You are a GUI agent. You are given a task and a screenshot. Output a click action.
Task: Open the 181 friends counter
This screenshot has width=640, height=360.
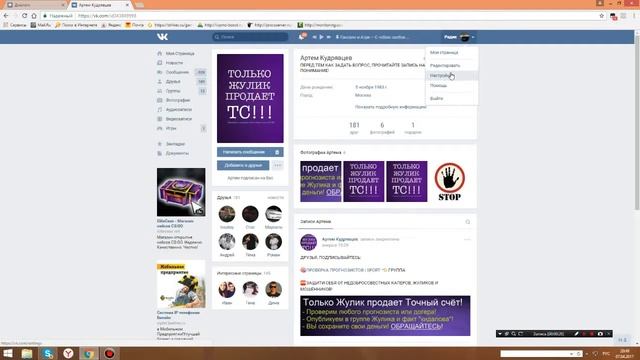[354, 128]
